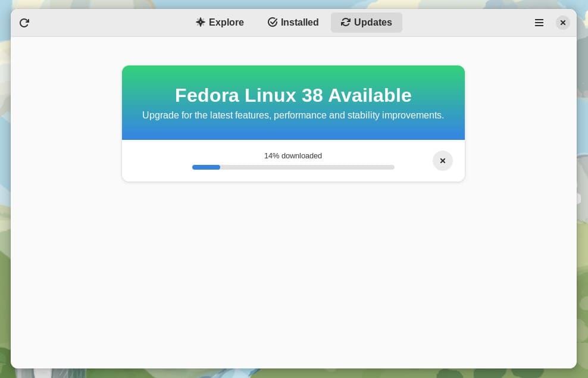Open the Explore tab
Viewport: 588px width, 378px height.
pos(220,23)
